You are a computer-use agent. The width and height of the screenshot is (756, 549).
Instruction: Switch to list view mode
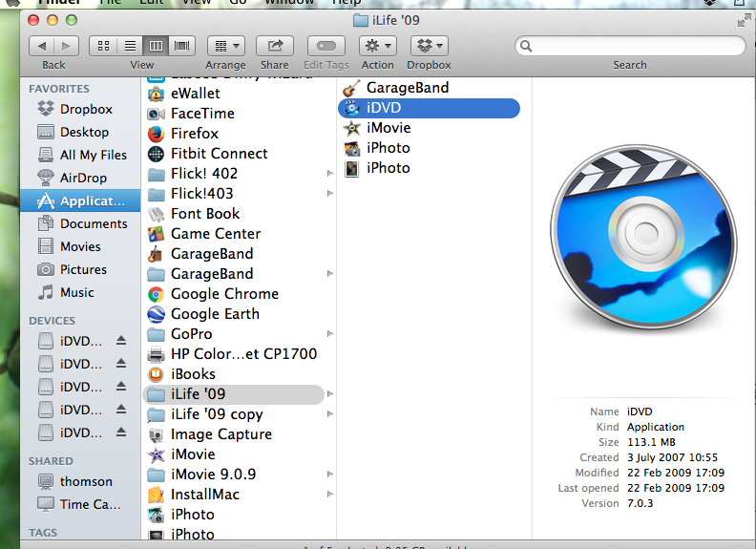point(129,46)
